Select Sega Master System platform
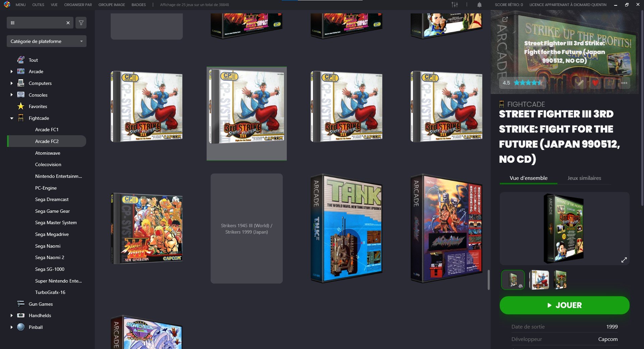This screenshot has height=349, width=644. point(56,222)
